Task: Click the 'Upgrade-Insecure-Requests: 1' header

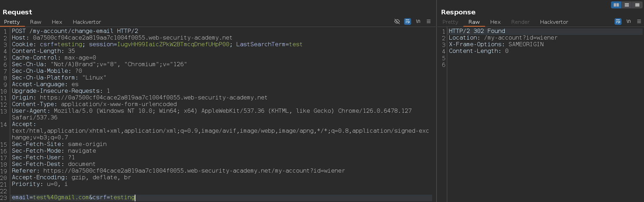Action: (61, 91)
